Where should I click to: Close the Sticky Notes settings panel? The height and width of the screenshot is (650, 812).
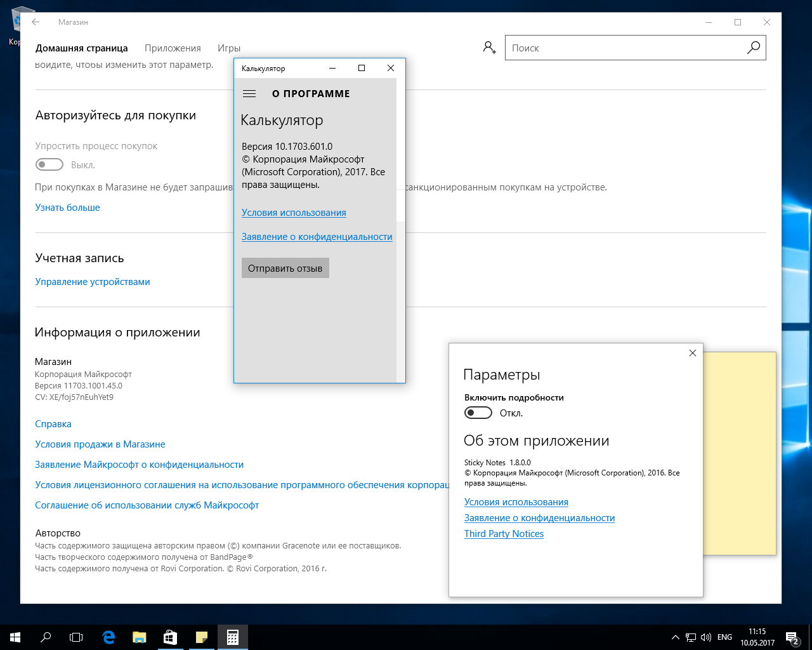point(692,353)
